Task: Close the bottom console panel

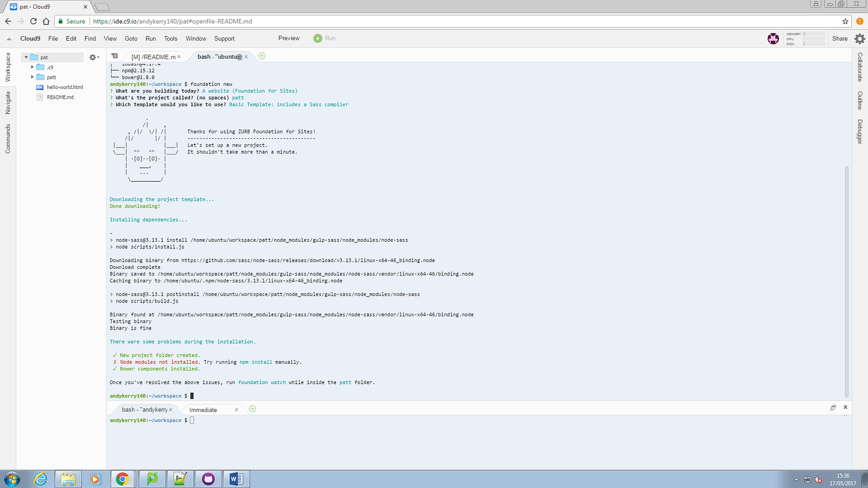Action: pos(845,407)
